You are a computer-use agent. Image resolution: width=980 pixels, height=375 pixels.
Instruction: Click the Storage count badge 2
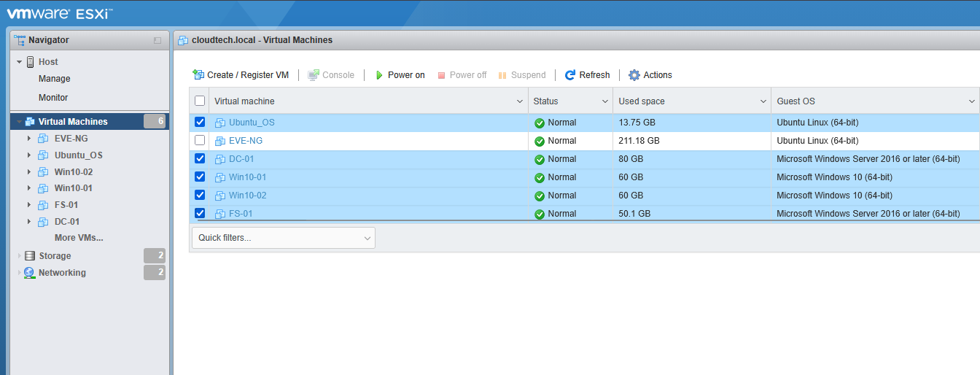coord(155,256)
